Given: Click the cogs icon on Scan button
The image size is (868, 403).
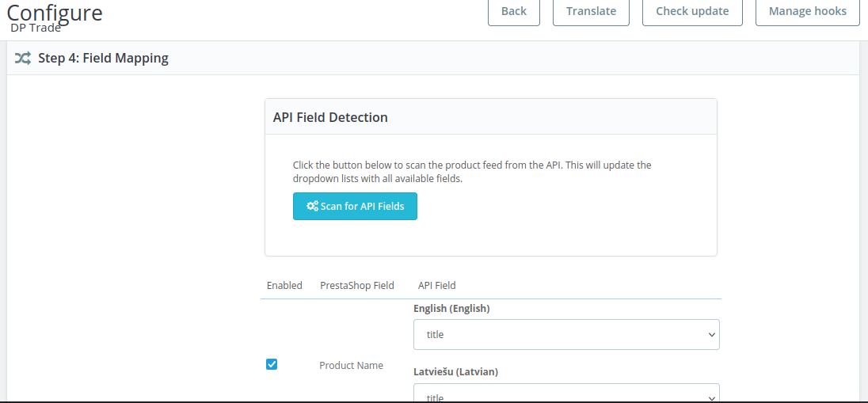Looking at the screenshot, I should (312, 206).
